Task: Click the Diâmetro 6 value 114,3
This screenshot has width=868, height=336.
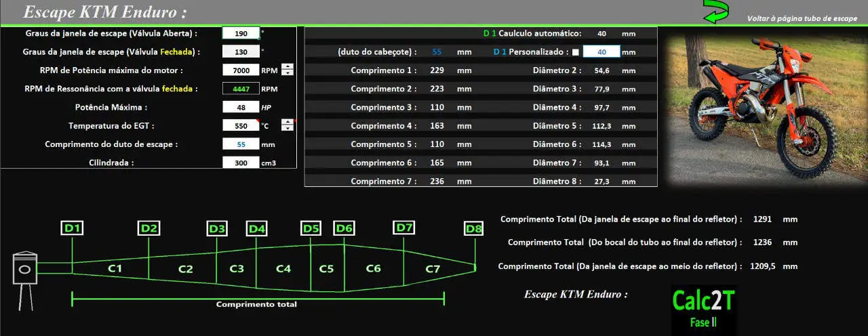Action: pos(601,144)
